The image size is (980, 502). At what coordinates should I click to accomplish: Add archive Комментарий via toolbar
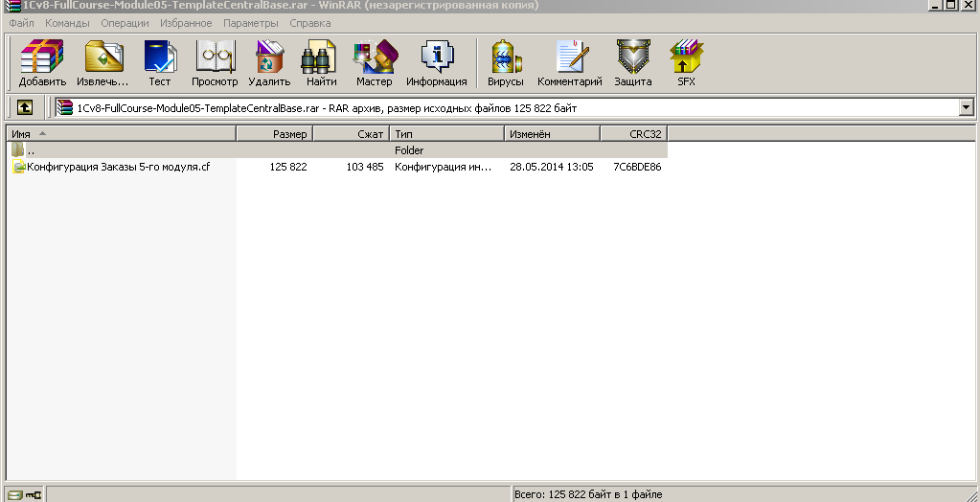click(569, 63)
